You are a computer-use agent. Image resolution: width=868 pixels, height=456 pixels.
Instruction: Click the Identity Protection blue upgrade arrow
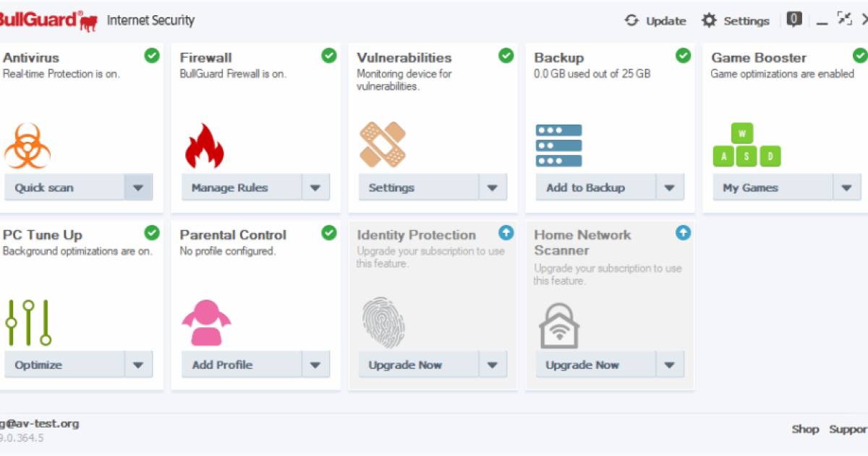(x=506, y=233)
